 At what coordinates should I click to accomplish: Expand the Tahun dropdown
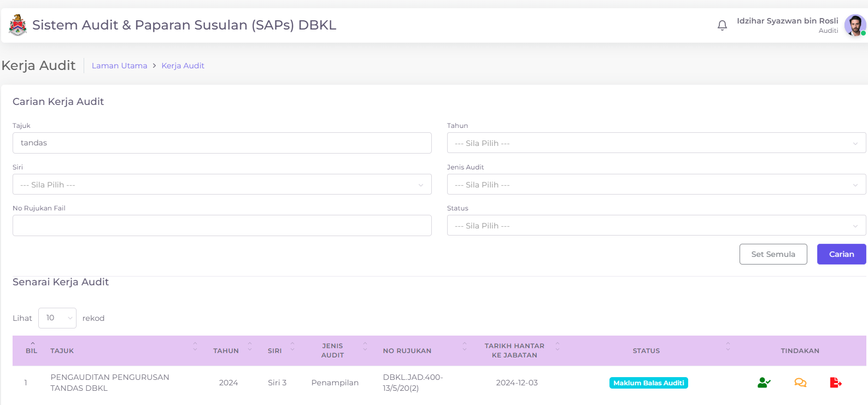(656, 143)
